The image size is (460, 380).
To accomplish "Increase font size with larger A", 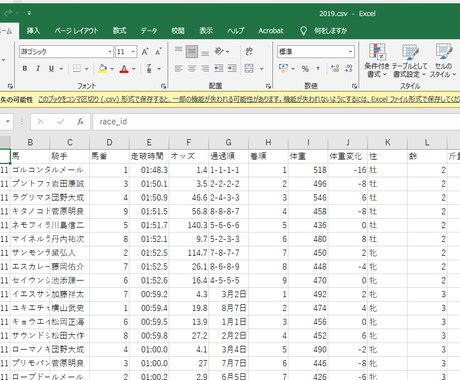I will coord(145,52).
